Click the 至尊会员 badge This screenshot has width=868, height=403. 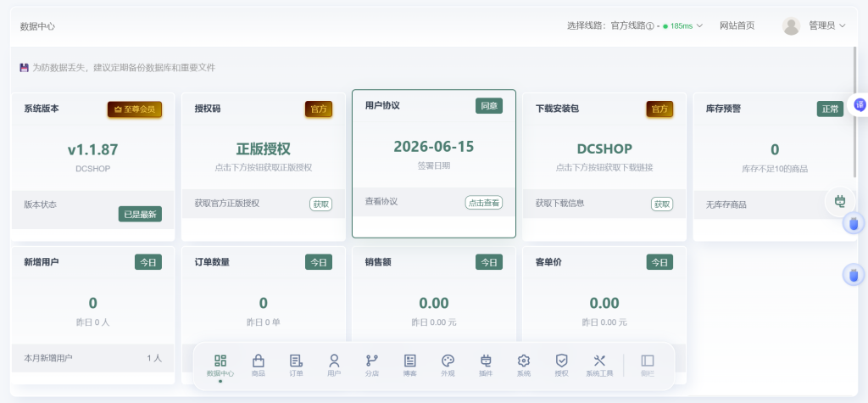tap(135, 109)
